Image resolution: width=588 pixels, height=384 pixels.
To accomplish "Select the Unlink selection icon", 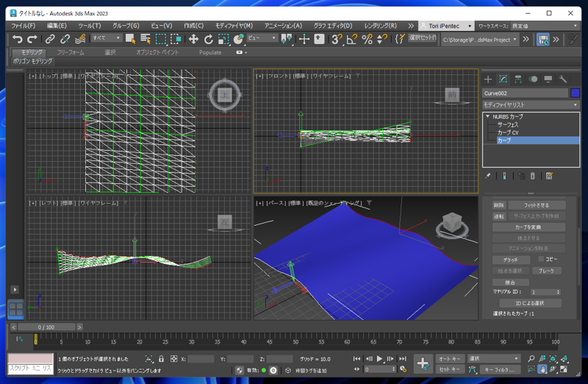I will [65, 39].
